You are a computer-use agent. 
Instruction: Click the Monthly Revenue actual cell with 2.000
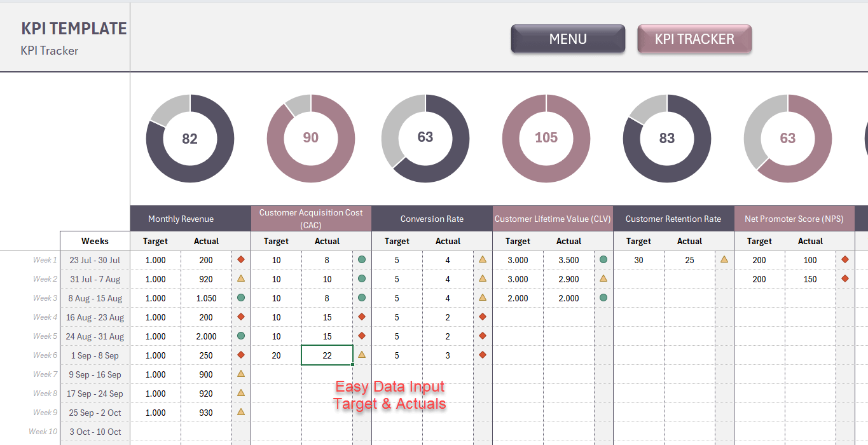[206, 336]
